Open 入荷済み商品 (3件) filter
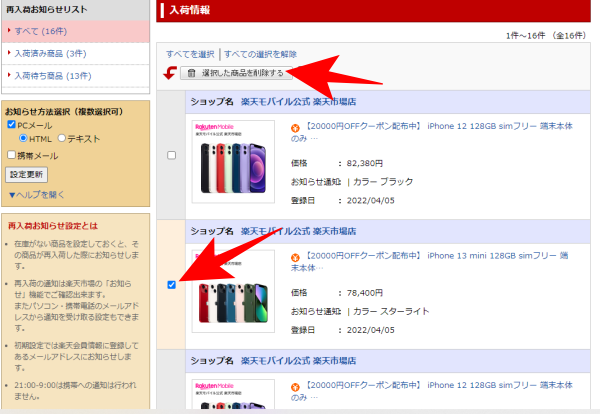The width and height of the screenshot is (600, 414). pyautogui.click(x=50, y=54)
